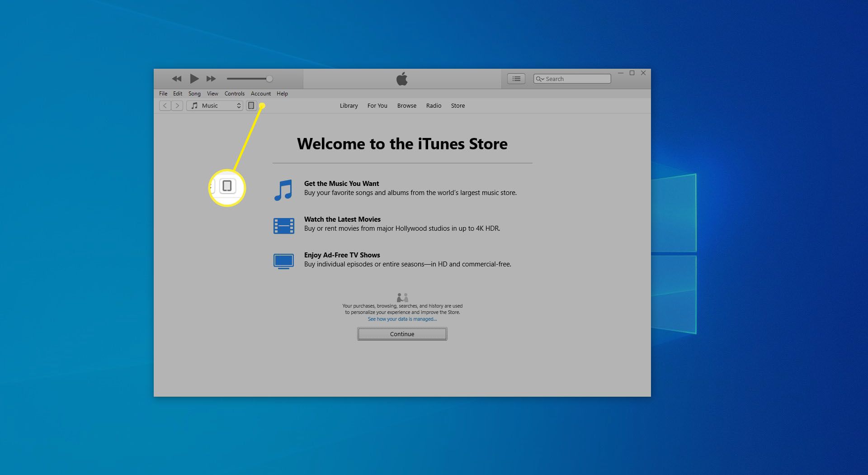Open the Controls menu
The height and width of the screenshot is (475, 868).
pos(235,94)
